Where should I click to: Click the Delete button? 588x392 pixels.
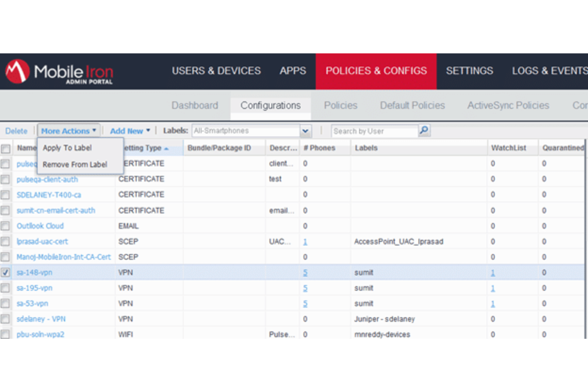17,131
